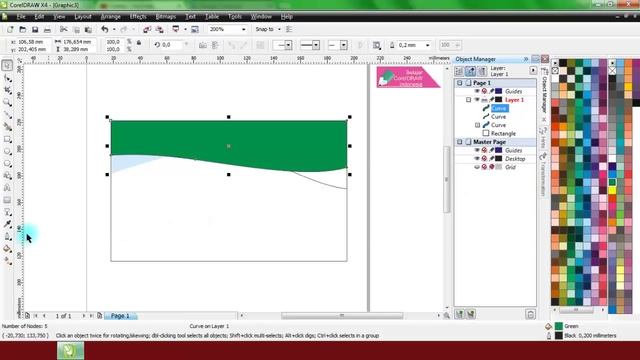This screenshot has width=640, height=360.
Task: Expand the third Curve object node
Action: click(x=477, y=125)
